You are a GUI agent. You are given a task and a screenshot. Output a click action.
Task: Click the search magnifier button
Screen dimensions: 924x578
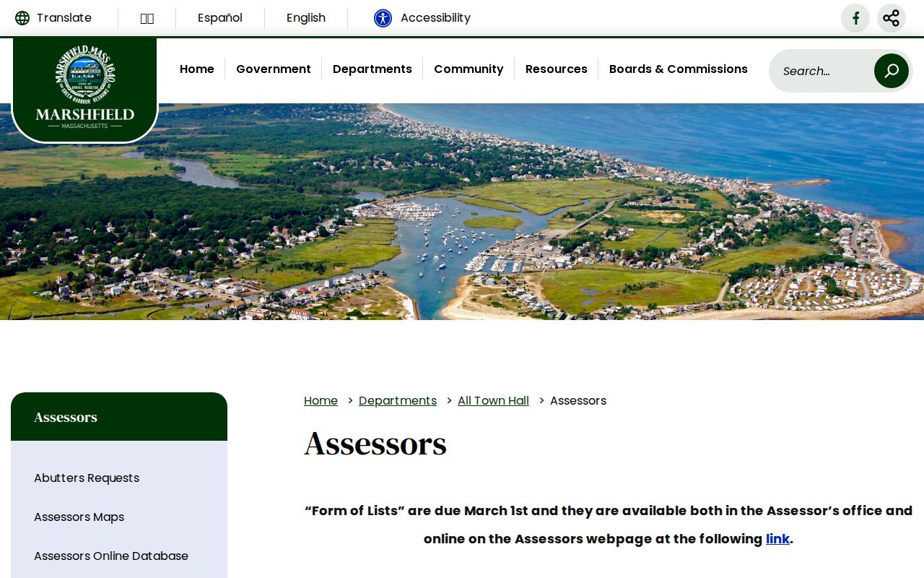(x=892, y=71)
